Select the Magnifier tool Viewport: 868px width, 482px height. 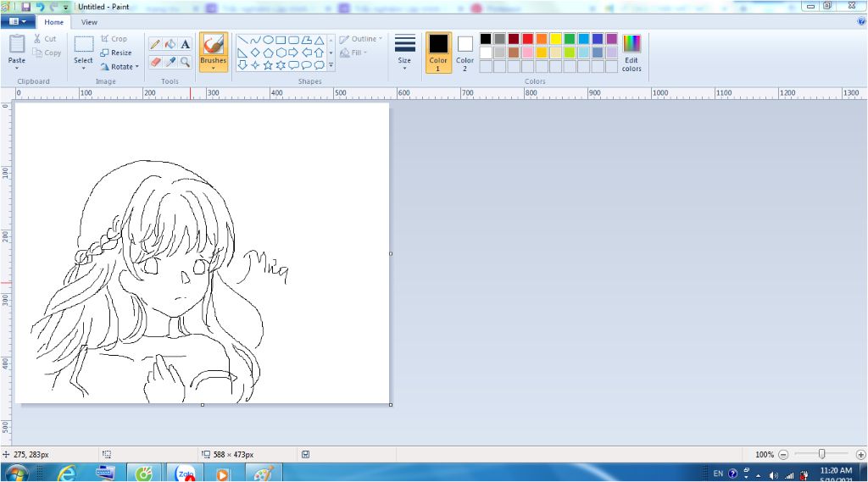pos(186,62)
